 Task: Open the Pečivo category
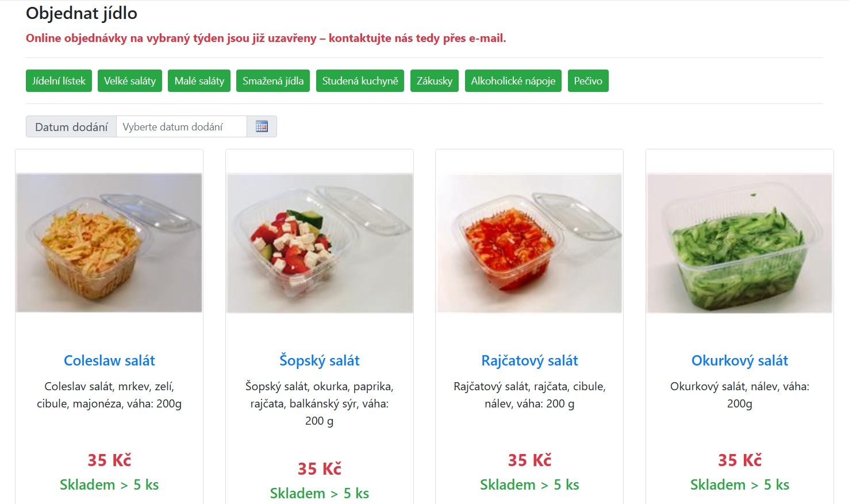tap(588, 80)
